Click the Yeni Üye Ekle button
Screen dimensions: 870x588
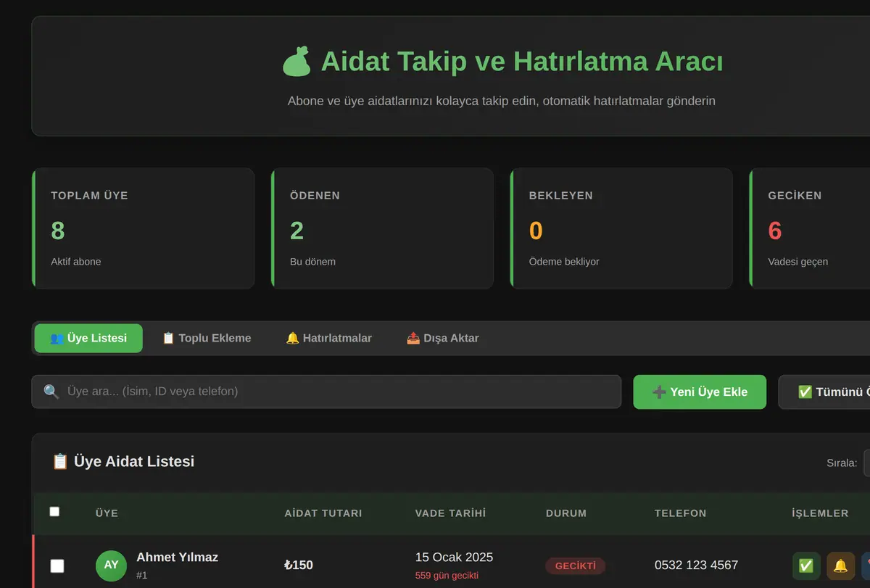(x=700, y=392)
